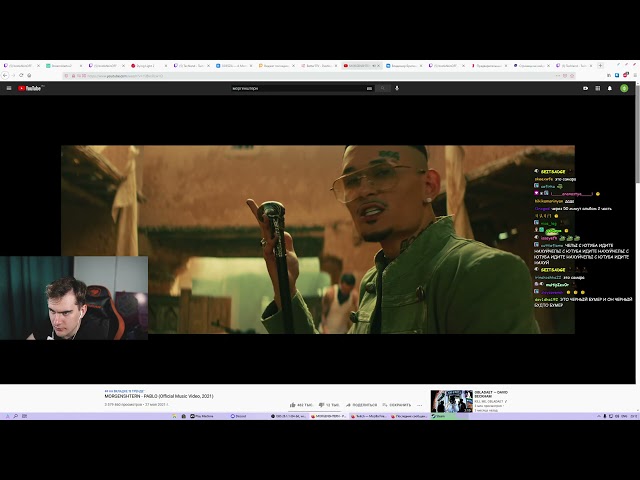The height and width of the screenshot is (480, 640).
Task: Switch to Discord in the taskbar
Action: pos(238,416)
